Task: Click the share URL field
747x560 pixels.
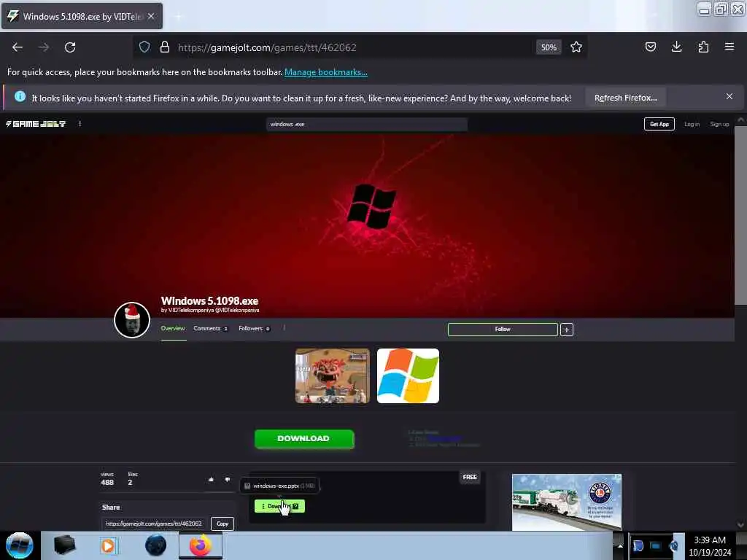Action: coord(154,524)
